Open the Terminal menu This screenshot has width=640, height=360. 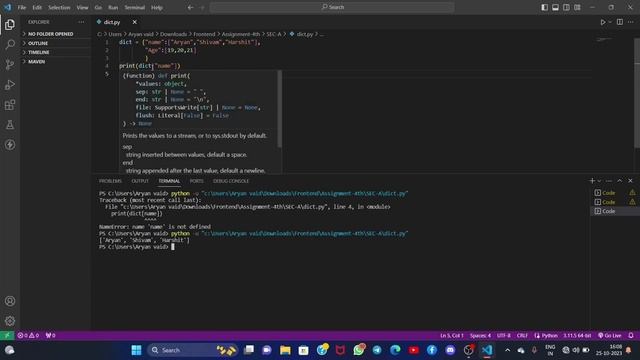tap(135, 7)
